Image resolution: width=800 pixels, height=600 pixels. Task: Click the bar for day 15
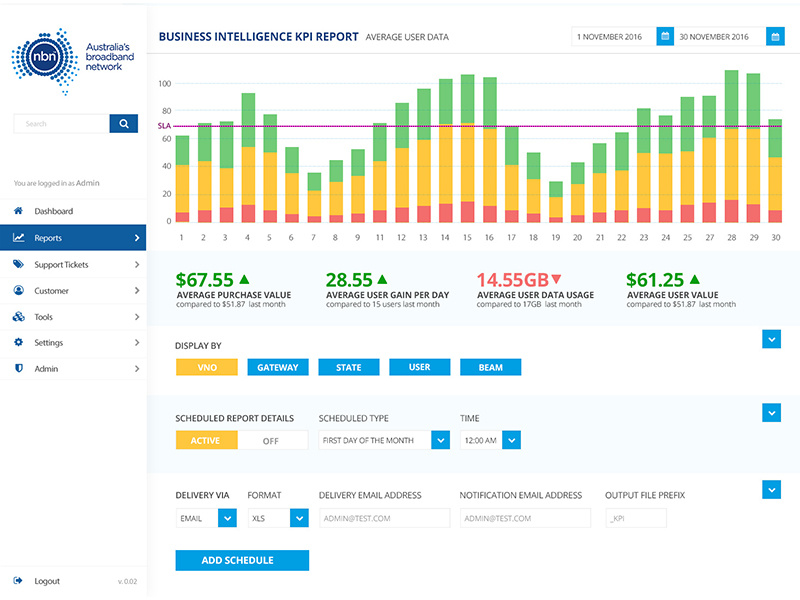point(467,150)
